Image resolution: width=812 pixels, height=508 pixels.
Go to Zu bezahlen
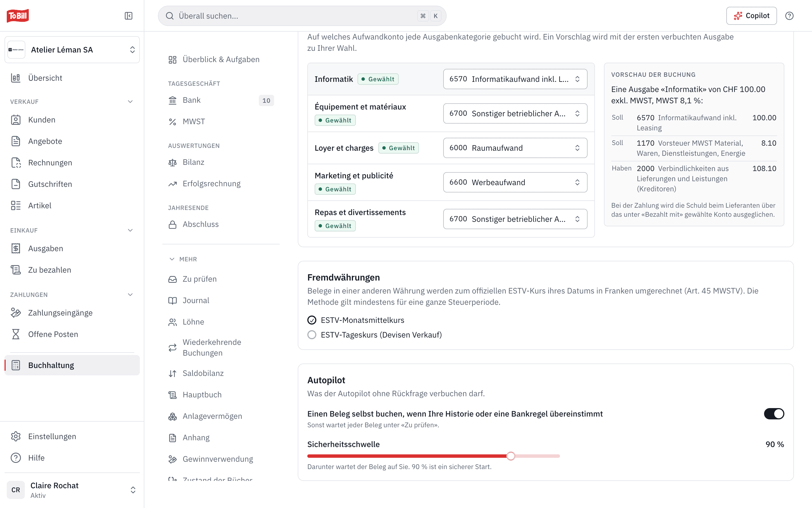(x=72, y=270)
